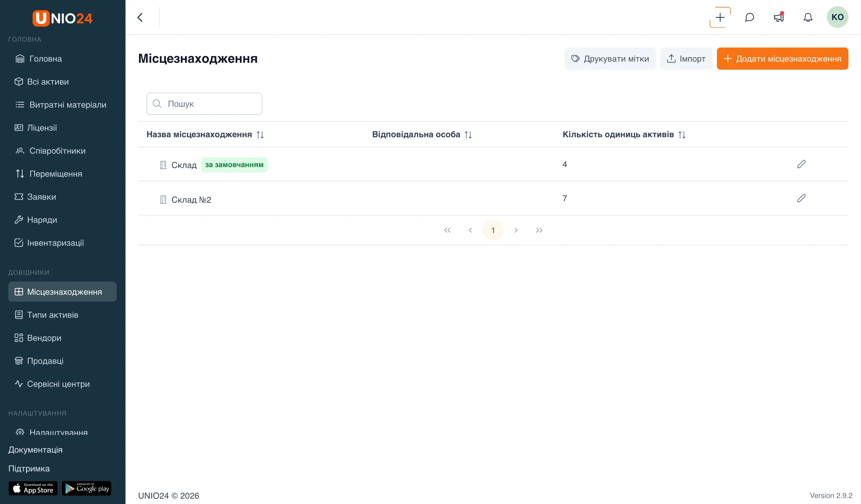Click the Імпорт button
The height and width of the screenshot is (504, 861).
(686, 59)
